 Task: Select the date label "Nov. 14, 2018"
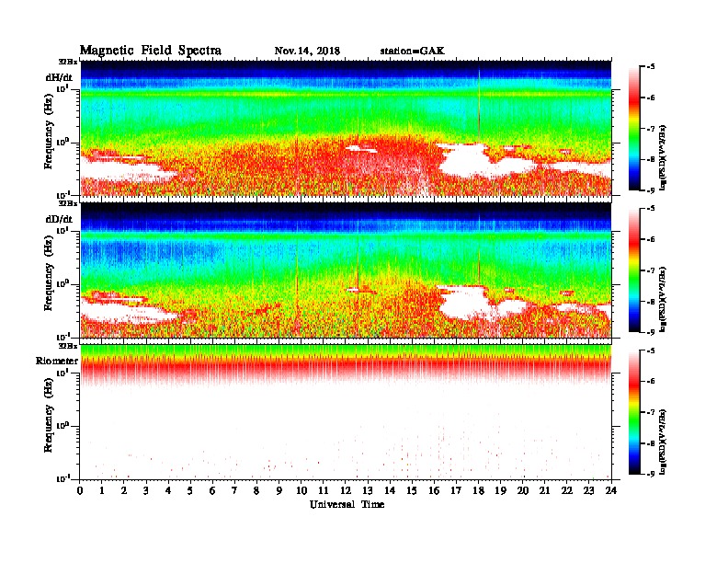pos(307,51)
